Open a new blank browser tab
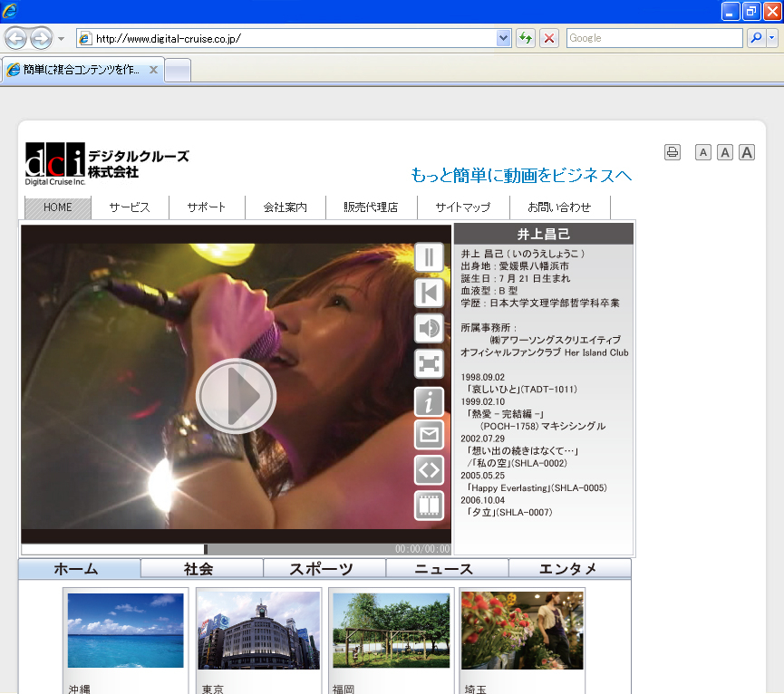Viewport: 784px width, 694px height. pyautogui.click(x=178, y=70)
